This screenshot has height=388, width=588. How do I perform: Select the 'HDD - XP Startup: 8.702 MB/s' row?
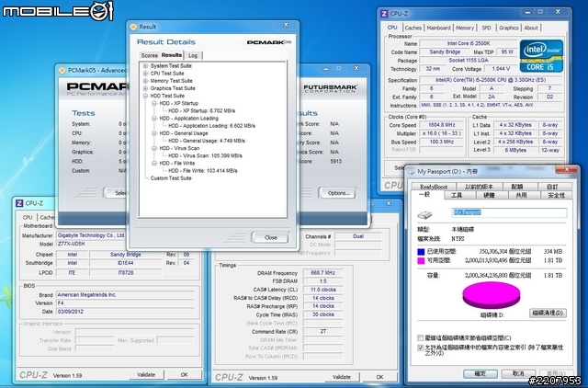point(202,110)
